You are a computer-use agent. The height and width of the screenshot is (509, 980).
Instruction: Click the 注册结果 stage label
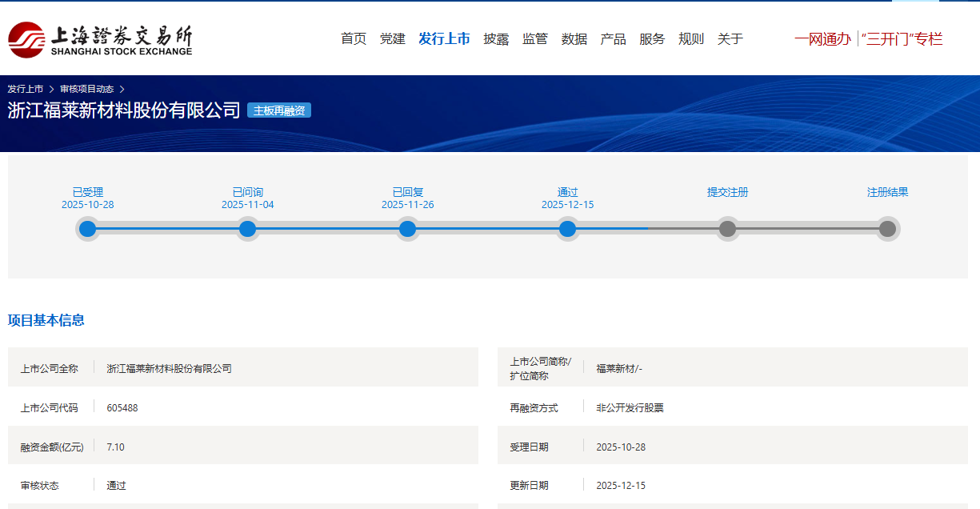click(888, 192)
